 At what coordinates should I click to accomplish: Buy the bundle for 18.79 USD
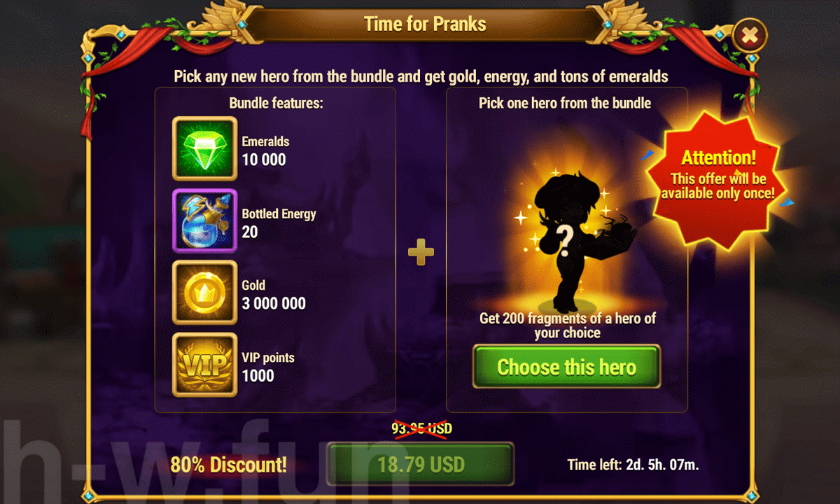coord(420,464)
